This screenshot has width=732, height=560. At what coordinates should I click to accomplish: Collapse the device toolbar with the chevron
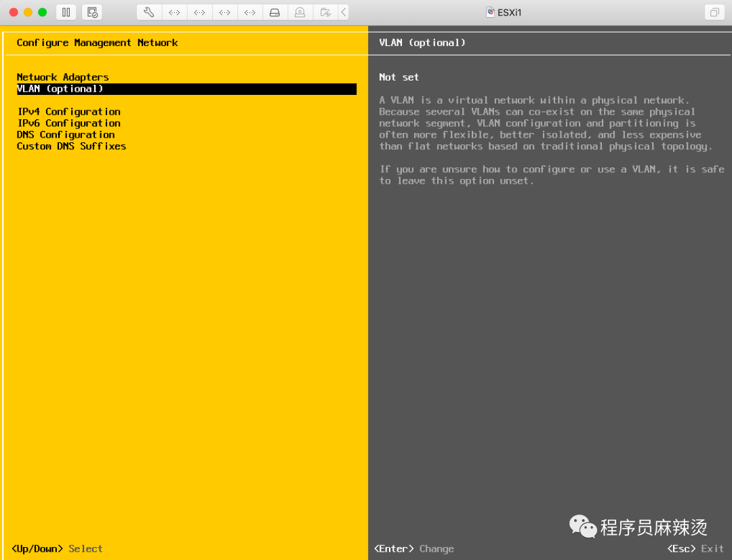(x=344, y=12)
